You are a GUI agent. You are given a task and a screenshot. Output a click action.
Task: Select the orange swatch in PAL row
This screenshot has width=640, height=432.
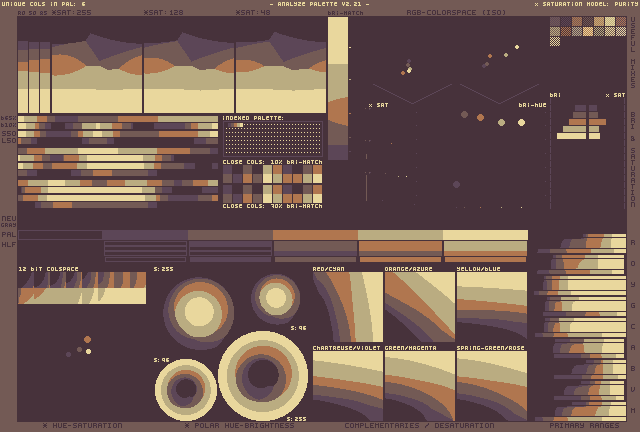click(316, 235)
